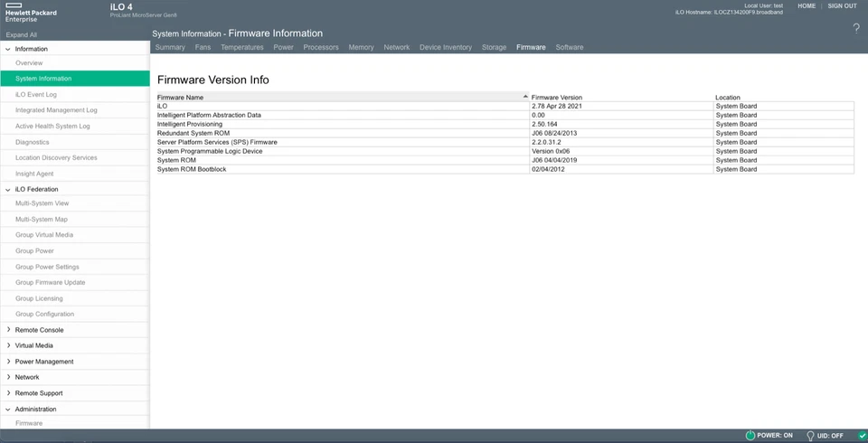Sort by Firmware Version column header
Screen dimensions: 868x443
point(556,98)
